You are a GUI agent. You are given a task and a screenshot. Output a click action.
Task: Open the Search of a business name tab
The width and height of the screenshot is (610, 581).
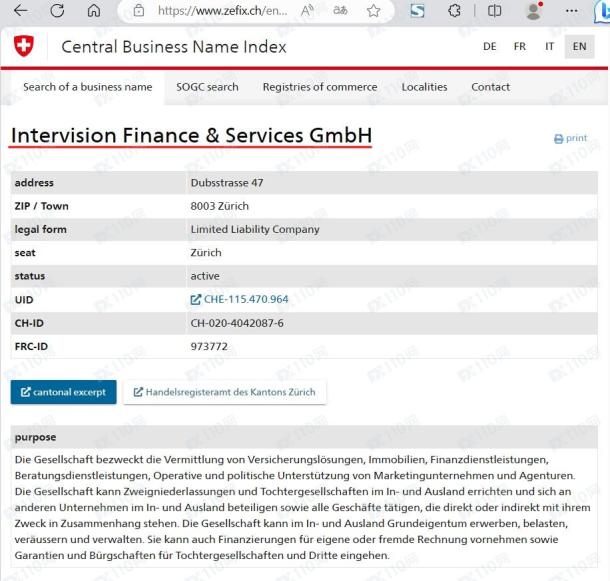pos(88,87)
